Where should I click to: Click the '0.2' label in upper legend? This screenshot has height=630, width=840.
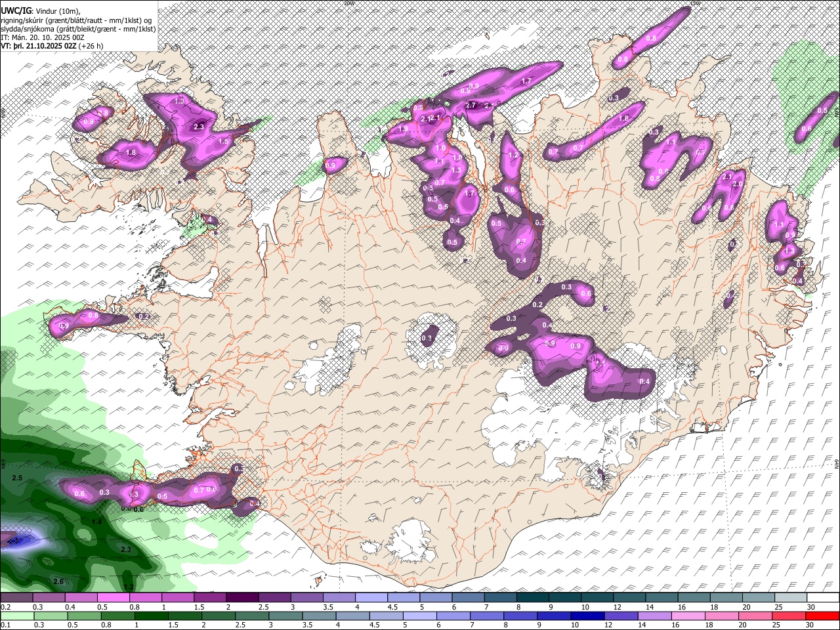click(x=5, y=607)
